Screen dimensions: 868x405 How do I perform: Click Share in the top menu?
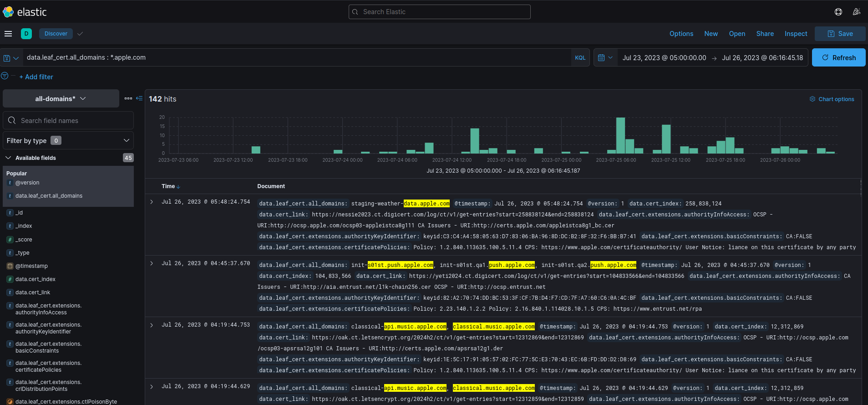pos(765,34)
